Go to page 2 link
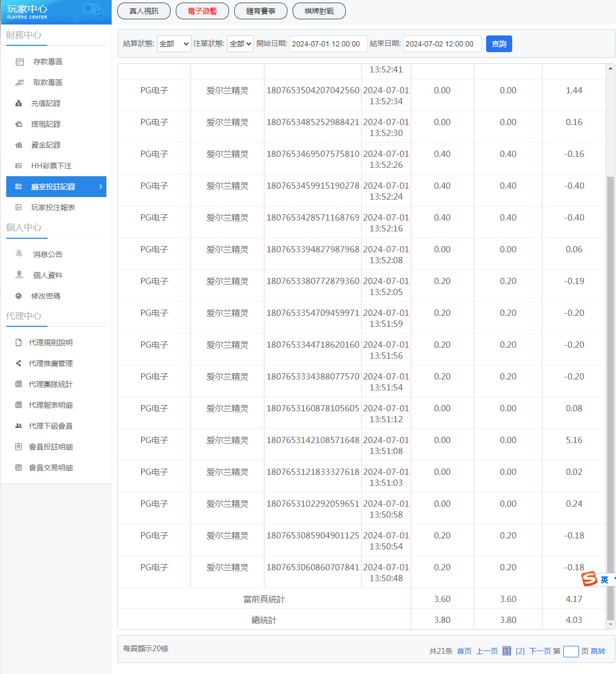The image size is (616, 674). click(x=520, y=651)
